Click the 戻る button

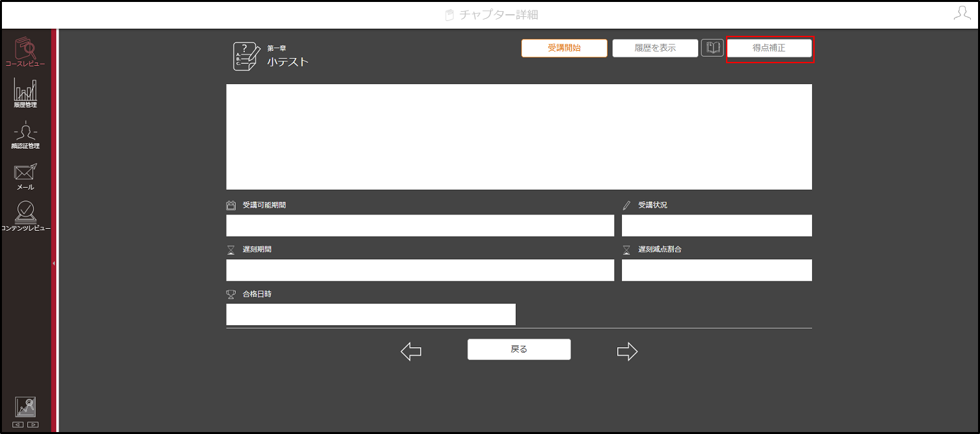coord(519,349)
